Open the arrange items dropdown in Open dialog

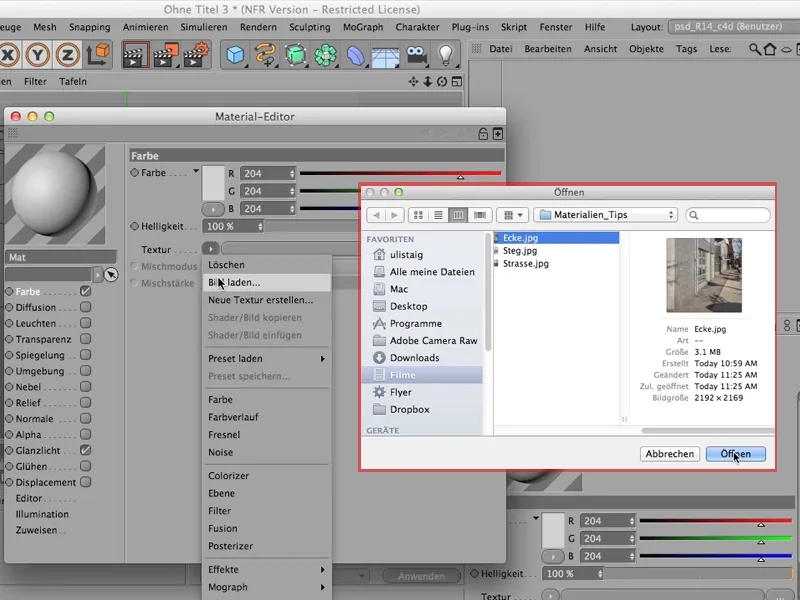pos(513,215)
